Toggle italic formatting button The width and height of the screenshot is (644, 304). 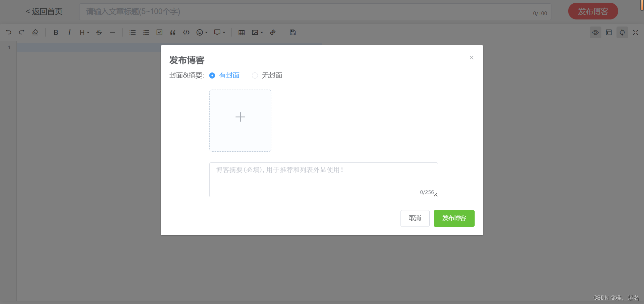69,33
